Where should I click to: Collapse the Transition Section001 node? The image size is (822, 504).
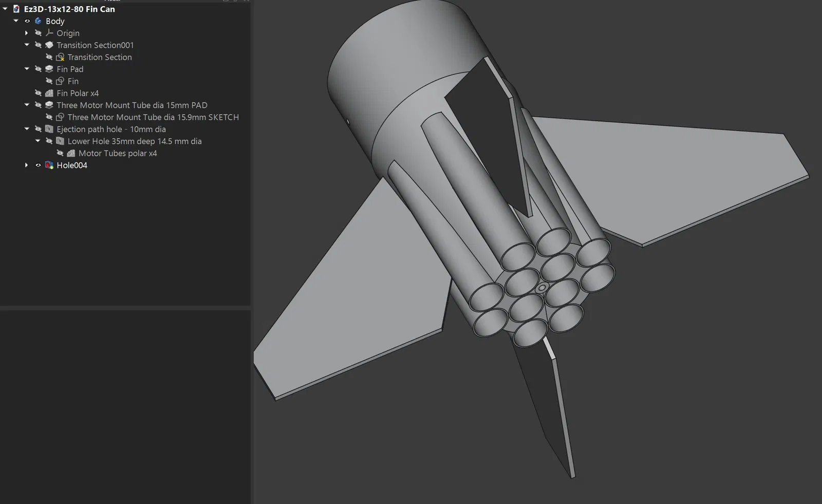(27, 45)
